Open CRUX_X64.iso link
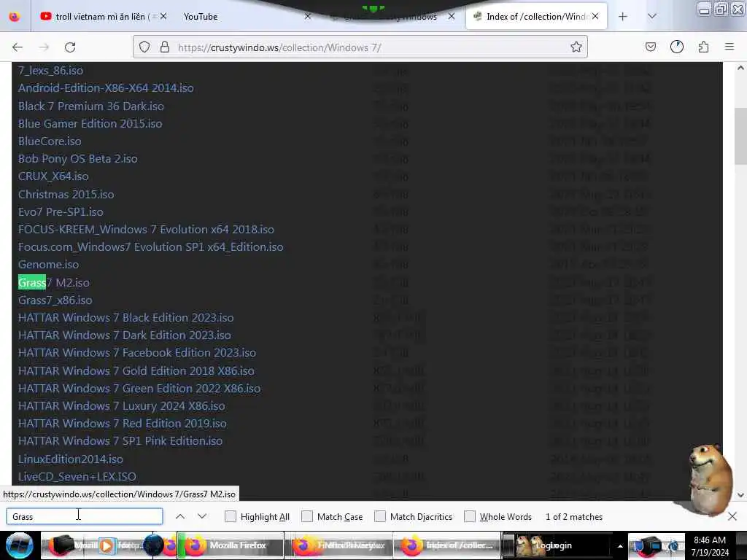 tap(53, 176)
